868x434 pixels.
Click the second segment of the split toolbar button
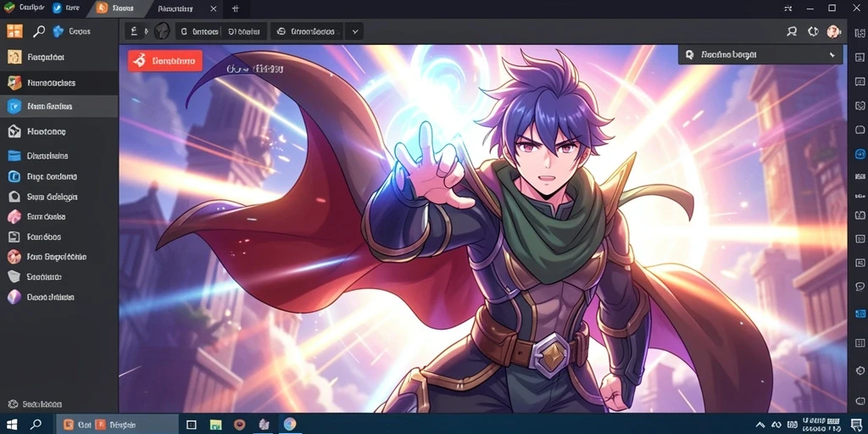(x=244, y=31)
